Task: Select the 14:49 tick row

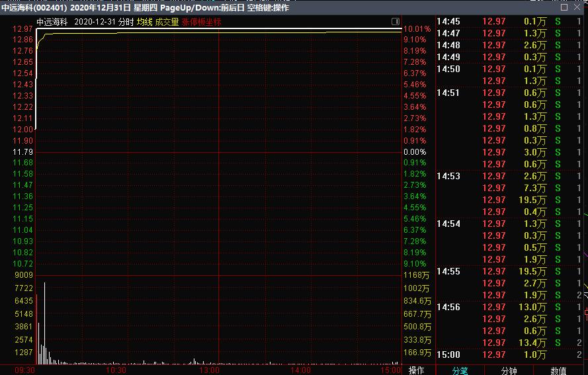Action: [510, 57]
